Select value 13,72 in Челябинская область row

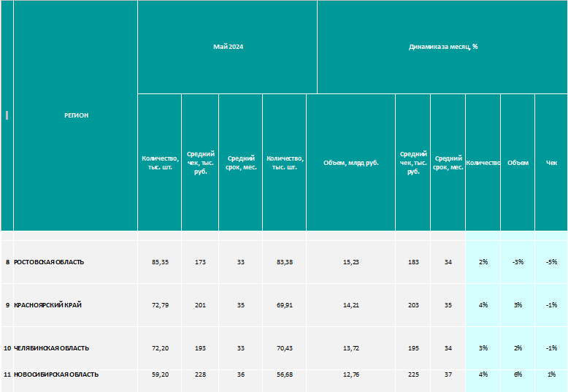tap(350, 348)
